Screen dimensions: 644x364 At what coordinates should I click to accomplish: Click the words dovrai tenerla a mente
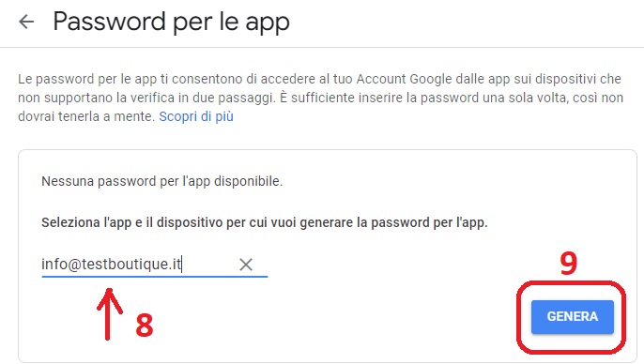85,116
